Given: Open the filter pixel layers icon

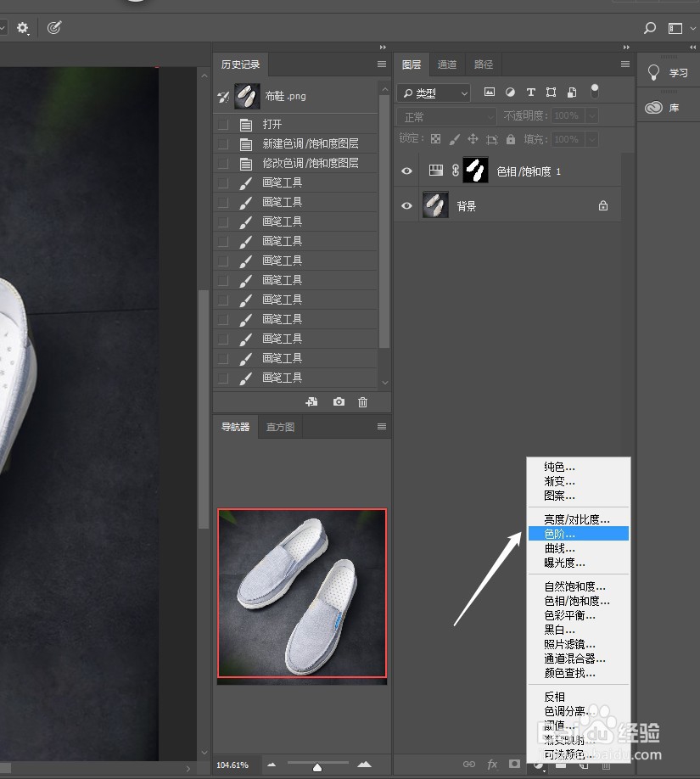Looking at the screenshot, I should pyautogui.click(x=490, y=92).
